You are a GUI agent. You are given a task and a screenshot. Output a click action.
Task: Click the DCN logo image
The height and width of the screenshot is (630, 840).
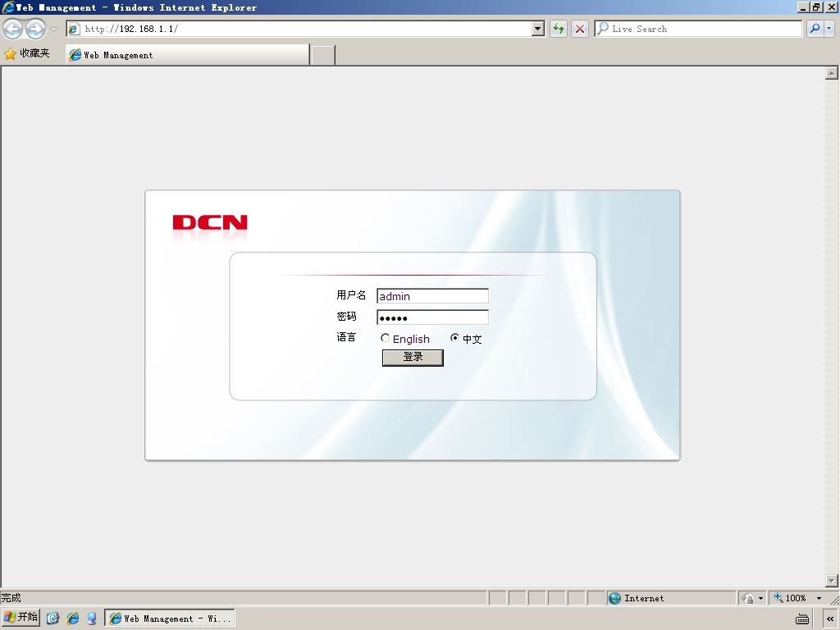210,222
